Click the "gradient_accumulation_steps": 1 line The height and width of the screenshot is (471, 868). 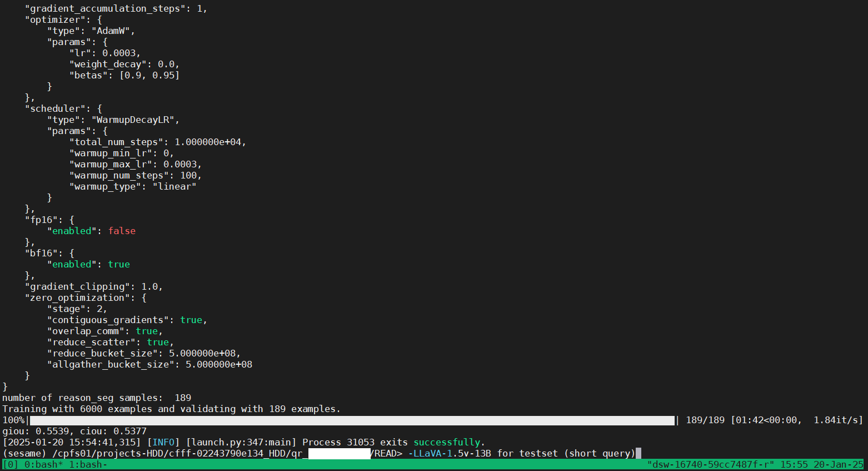coord(116,8)
